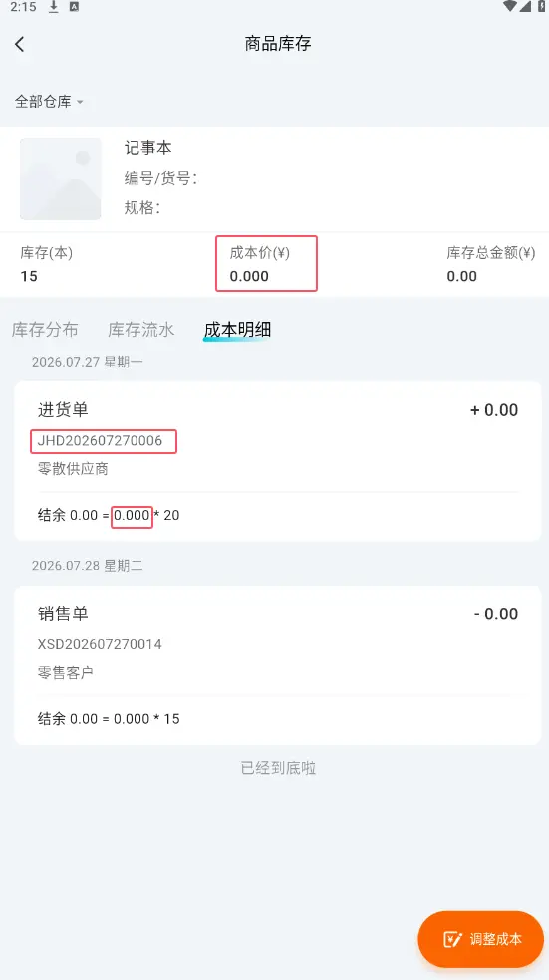Tap the back arrow icon

coord(20,44)
